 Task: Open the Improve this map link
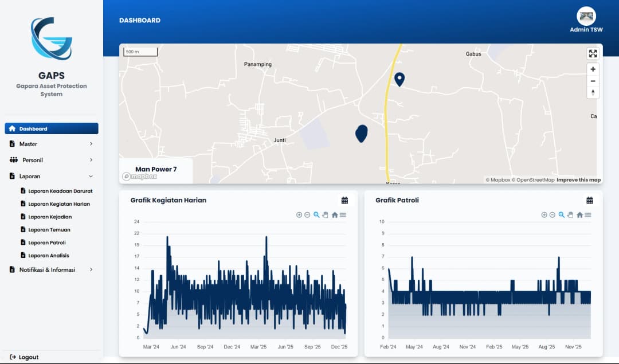click(x=578, y=180)
